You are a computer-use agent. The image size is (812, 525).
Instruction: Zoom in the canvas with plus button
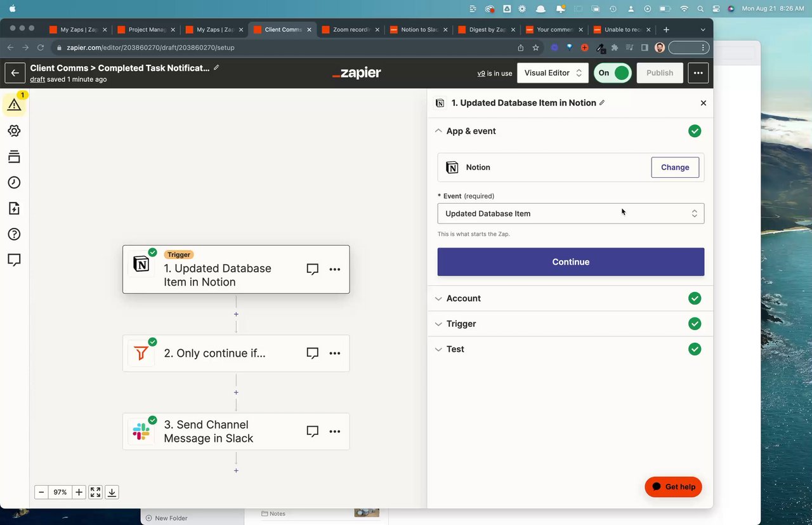click(x=79, y=492)
